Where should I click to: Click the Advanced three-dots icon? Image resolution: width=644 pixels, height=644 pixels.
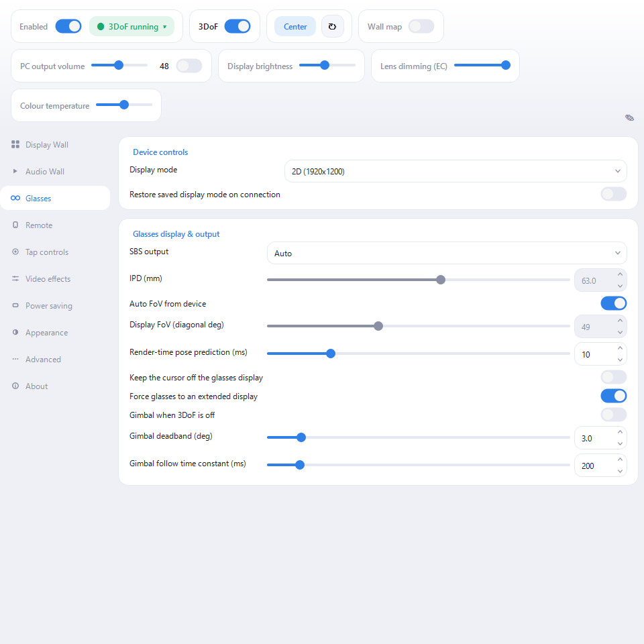(15, 359)
